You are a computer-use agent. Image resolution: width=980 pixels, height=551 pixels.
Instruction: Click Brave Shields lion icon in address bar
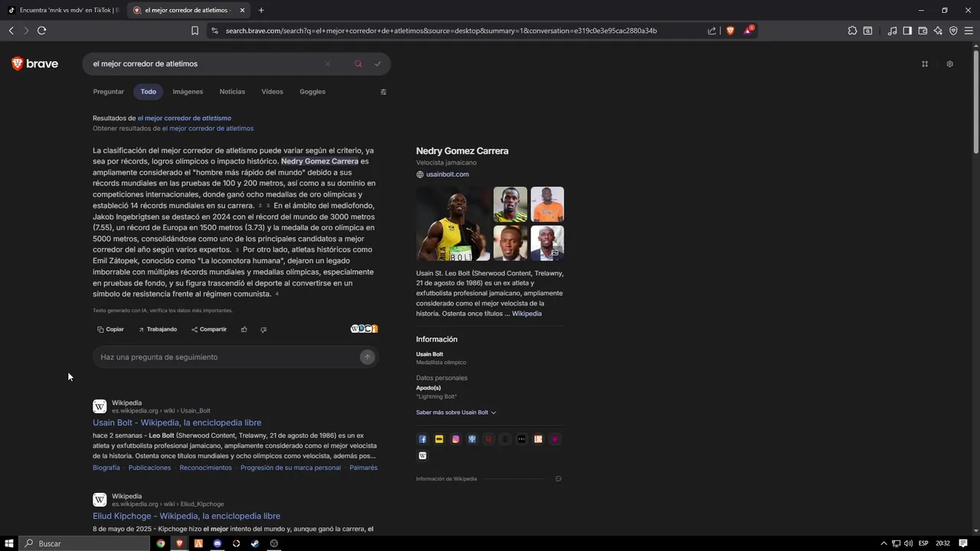pos(730,31)
